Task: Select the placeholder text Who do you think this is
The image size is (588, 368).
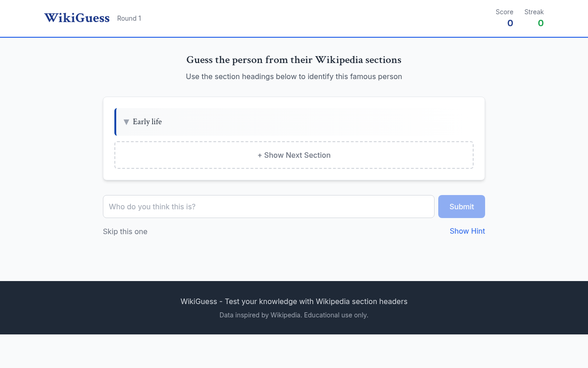Action: 152,206
